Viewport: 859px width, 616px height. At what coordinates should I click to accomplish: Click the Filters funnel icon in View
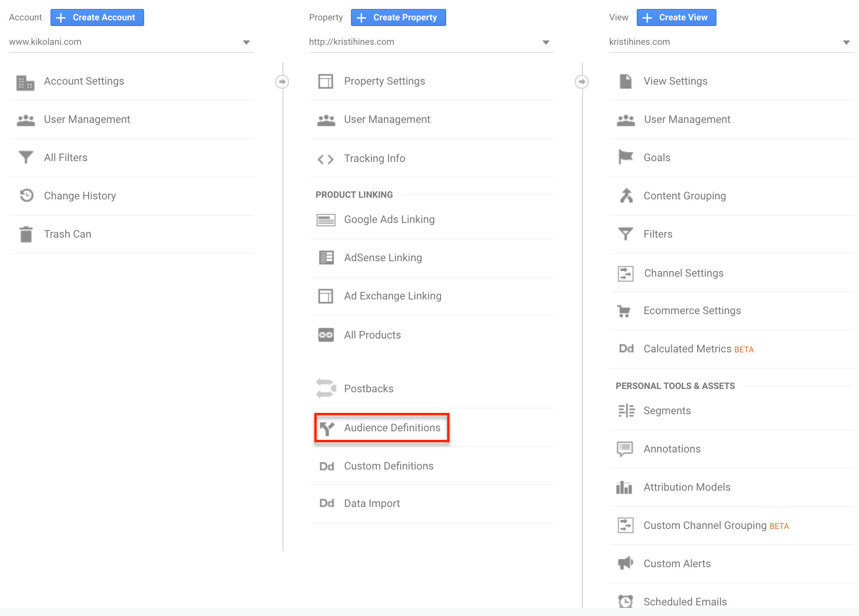(626, 234)
